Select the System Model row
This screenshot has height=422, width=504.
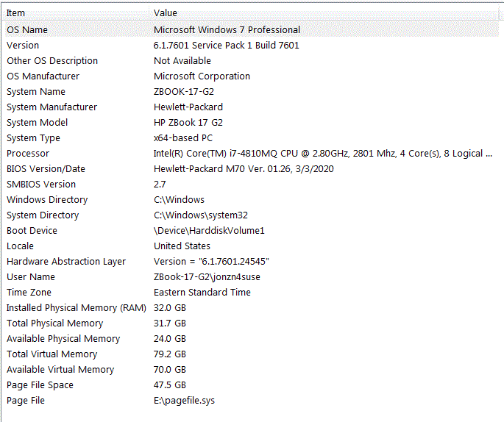tap(251, 122)
